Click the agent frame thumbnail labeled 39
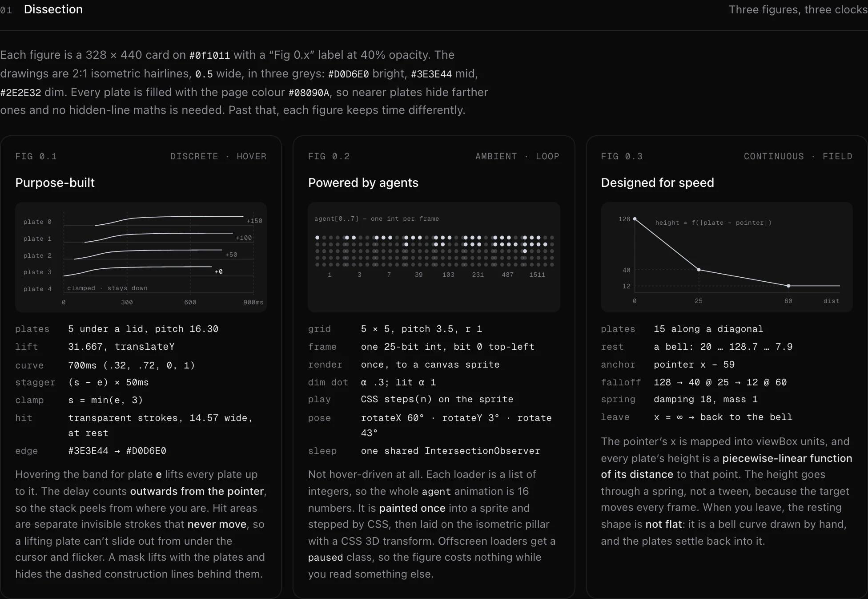Image resolution: width=868 pixels, height=599 pixels. coord(419,251)
